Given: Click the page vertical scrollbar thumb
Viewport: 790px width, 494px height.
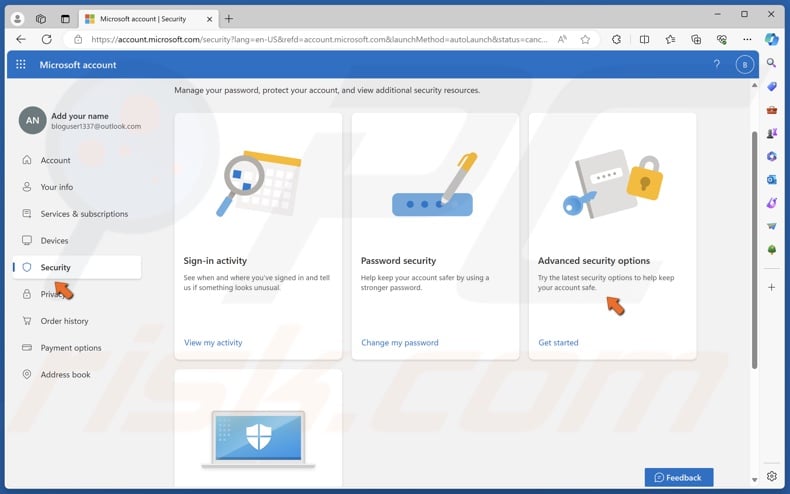Looking at the screenshot, I should point(754,250).
